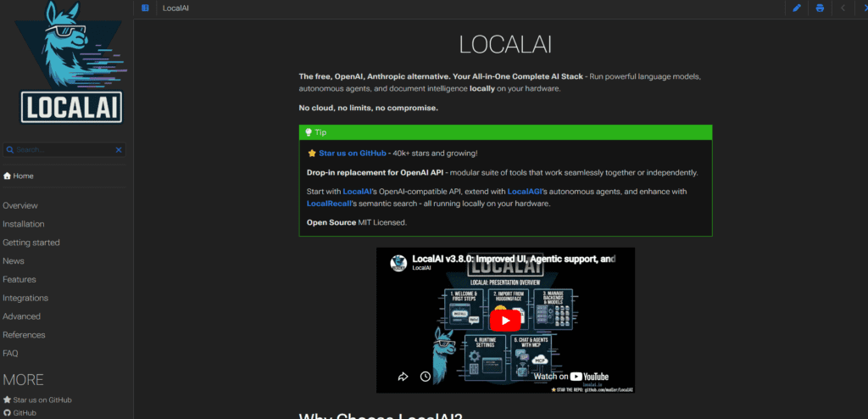Screen dimensions: 868x419
Task: Play the LocalAI v3.8.0 YouTube video
Action: pyautogui.click(x=505, y=321)
